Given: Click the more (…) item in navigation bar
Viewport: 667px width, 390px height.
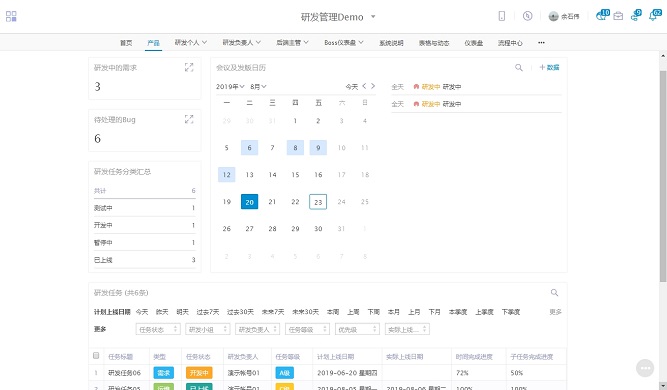Looking at the screenshot, I should (x=541, y=43).
